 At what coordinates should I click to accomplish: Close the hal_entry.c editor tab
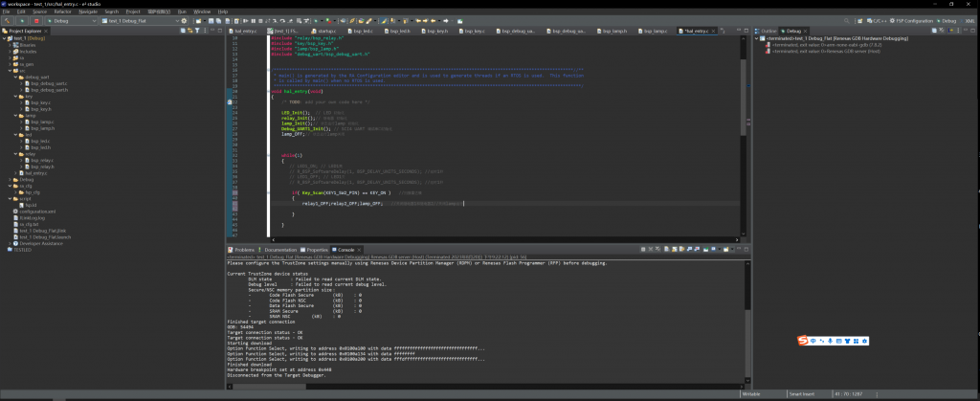711,31
